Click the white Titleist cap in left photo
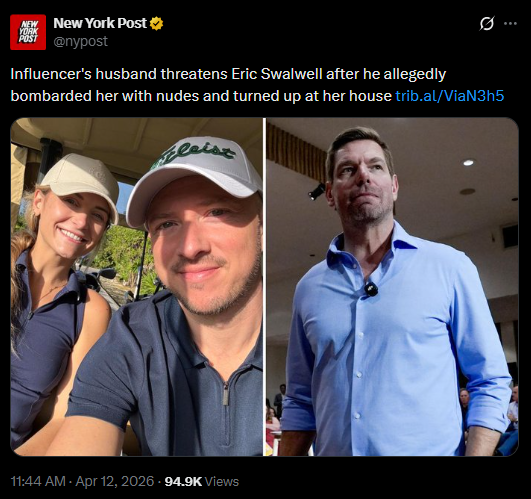531x499 pixels. [194, 174]
